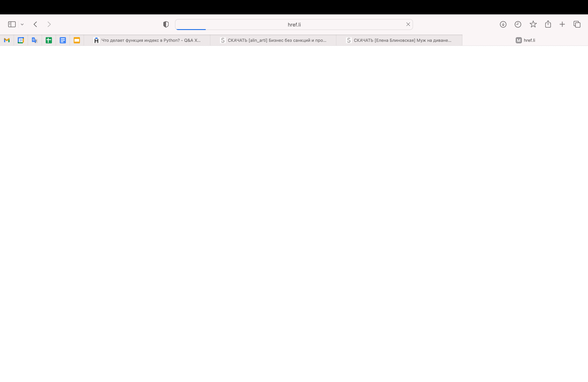Screen dimensions: 588x382
Task: Switch to pinned Google Translate tab
Action: (35, 40)
